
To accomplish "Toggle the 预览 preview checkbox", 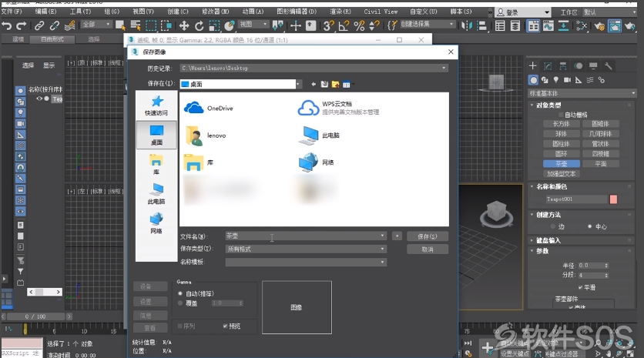I will pyautogui.click(x=225, y=326).
